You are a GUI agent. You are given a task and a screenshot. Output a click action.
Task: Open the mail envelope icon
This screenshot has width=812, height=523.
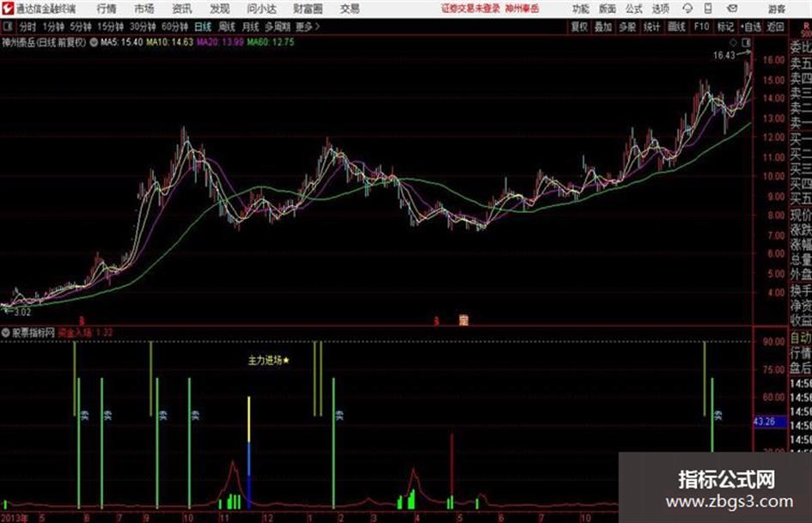tap(732, 9)
